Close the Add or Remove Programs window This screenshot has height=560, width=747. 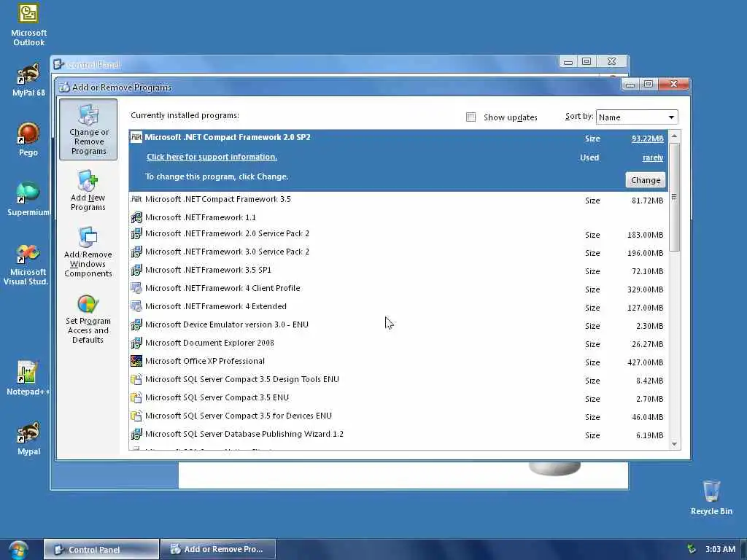tap(673, 84)
